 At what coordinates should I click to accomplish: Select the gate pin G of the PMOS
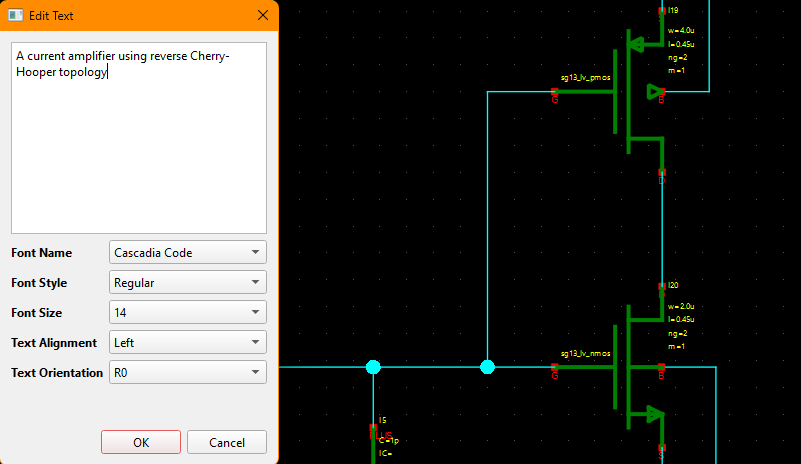pyautogui.click(x=555, y=94)
